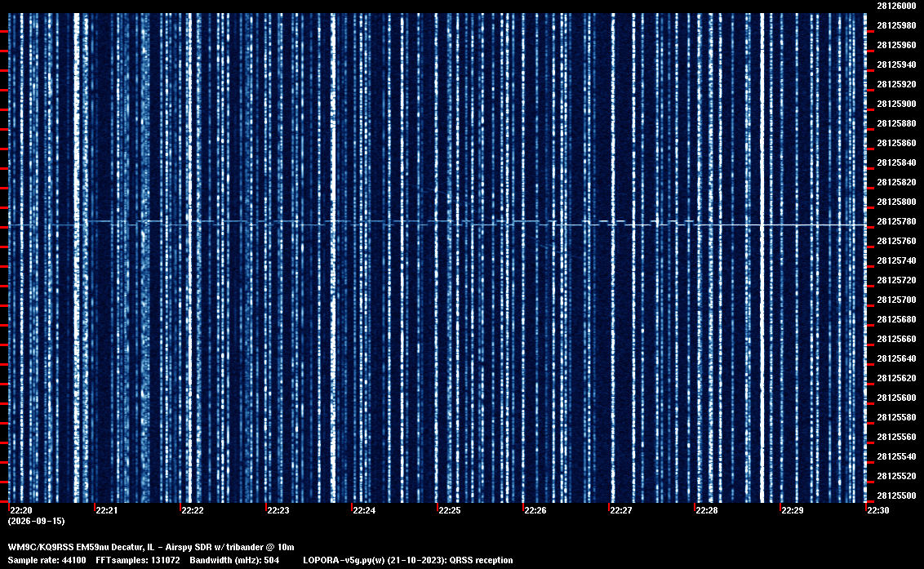The image size is (924, 569).
Task: Click the 28125700 frequency scale label
Action: tap(896, 300)
